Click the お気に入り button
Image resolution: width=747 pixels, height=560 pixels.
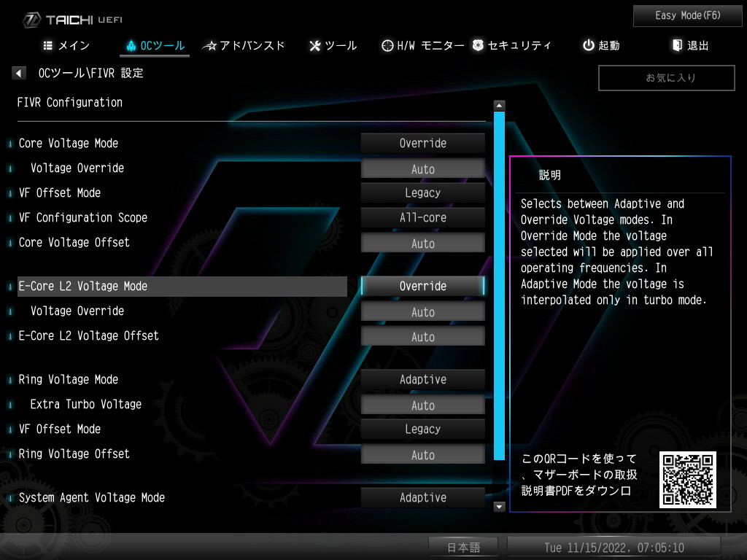(667, 77)
